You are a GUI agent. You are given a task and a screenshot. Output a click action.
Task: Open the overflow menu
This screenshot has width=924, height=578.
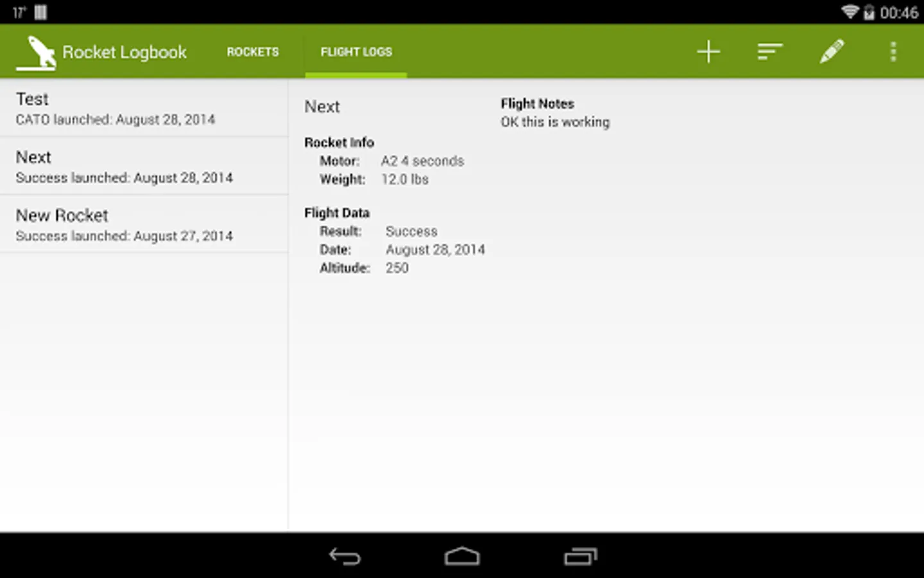[893, 51]
